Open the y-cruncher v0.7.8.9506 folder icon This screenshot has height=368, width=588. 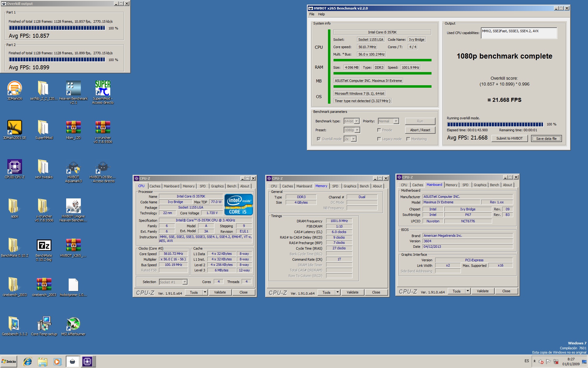pyautogui.click(x=43, y=206)
